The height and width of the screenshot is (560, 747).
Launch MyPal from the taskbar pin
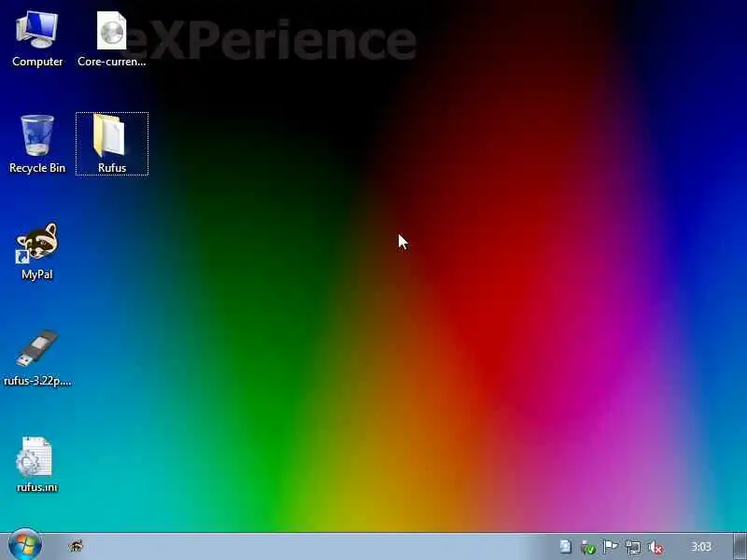[77, 546]
